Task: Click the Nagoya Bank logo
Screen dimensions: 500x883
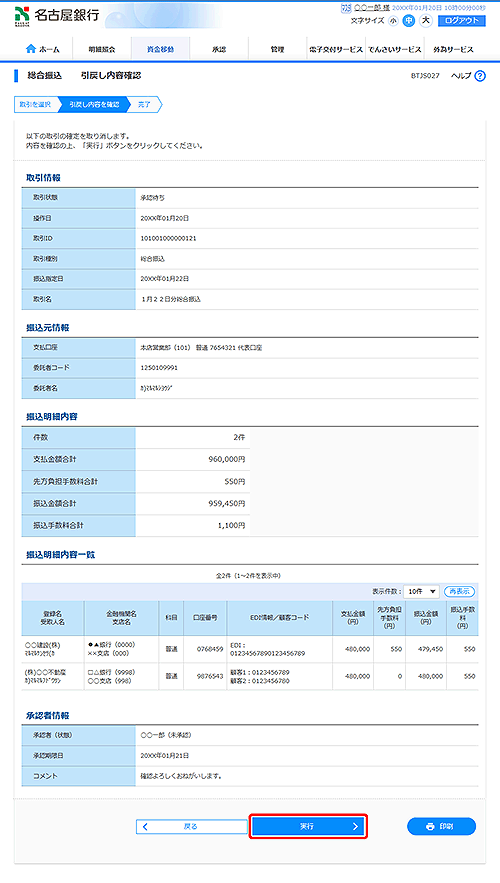Action: [x=56, y=15]
